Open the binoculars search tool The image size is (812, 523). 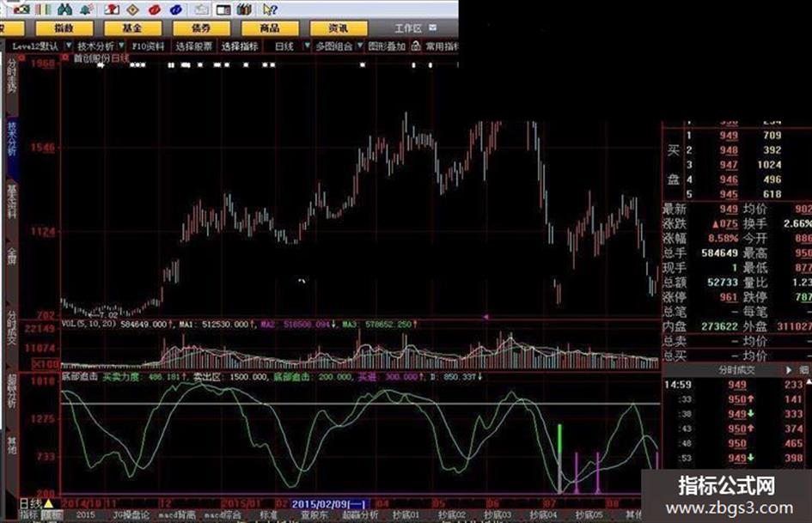[64, 9]
